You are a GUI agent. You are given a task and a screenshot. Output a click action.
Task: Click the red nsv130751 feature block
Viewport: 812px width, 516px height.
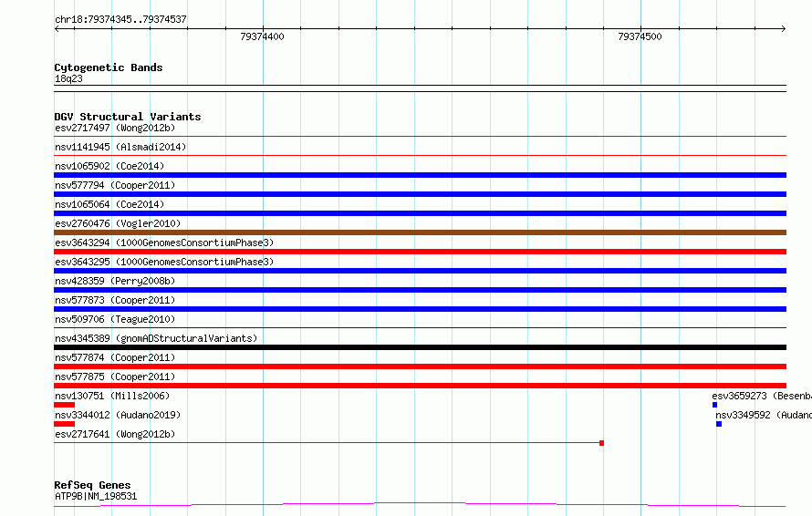tap(64, 405)
